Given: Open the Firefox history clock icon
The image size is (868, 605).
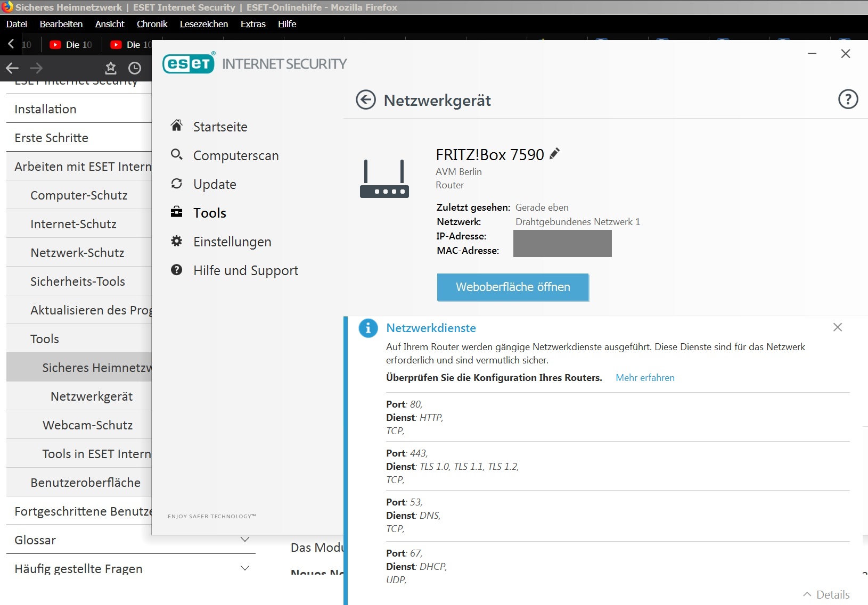Looking at the screenshot, I should click(x=135, y=68).
